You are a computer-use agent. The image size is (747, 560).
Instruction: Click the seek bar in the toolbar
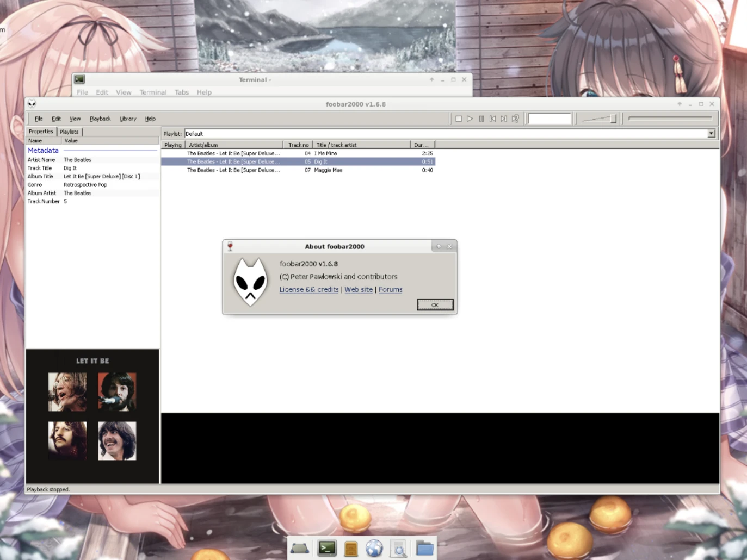tap(670, 119)
